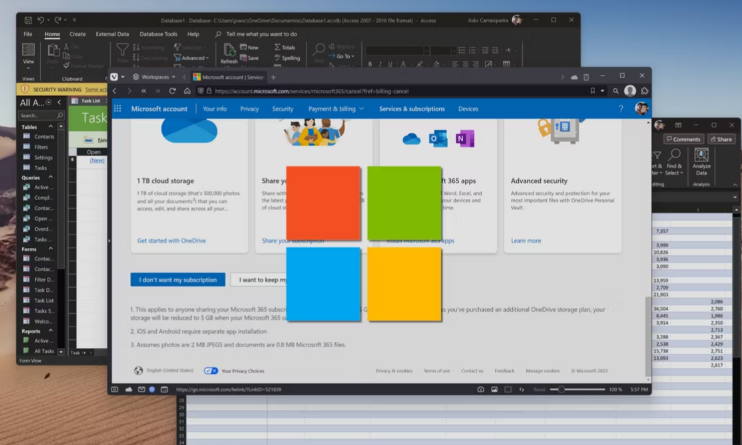Click the new tab plus button
Screen dimensions: 742x445
[273, 77]
